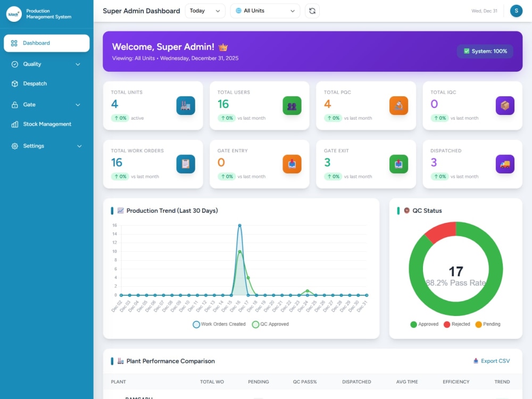This screenshot has width=532, height=399.
Task: Click the QC Status heading icon
Action: (407, 210)
